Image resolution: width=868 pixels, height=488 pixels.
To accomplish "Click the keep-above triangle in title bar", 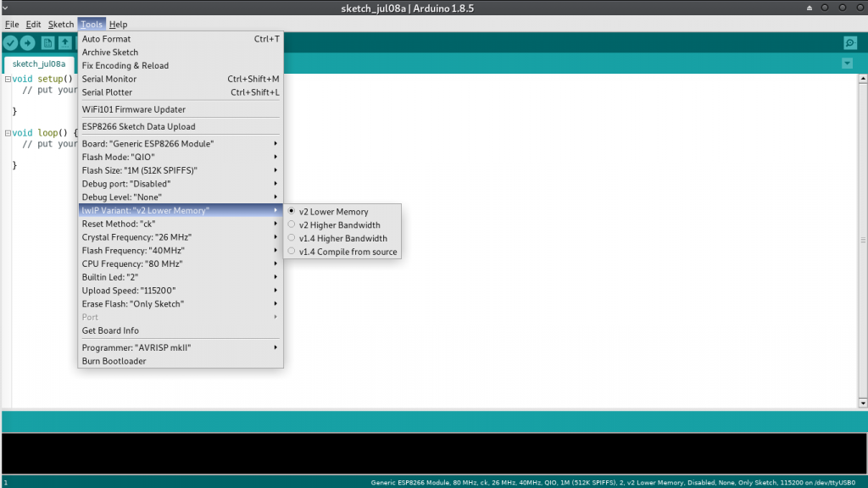I will tap(810, 8).
